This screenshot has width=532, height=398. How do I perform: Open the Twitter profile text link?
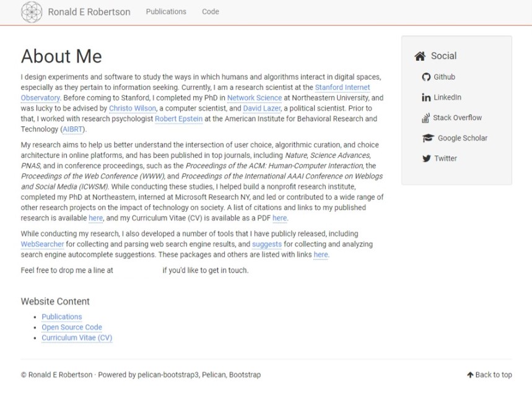446,158
